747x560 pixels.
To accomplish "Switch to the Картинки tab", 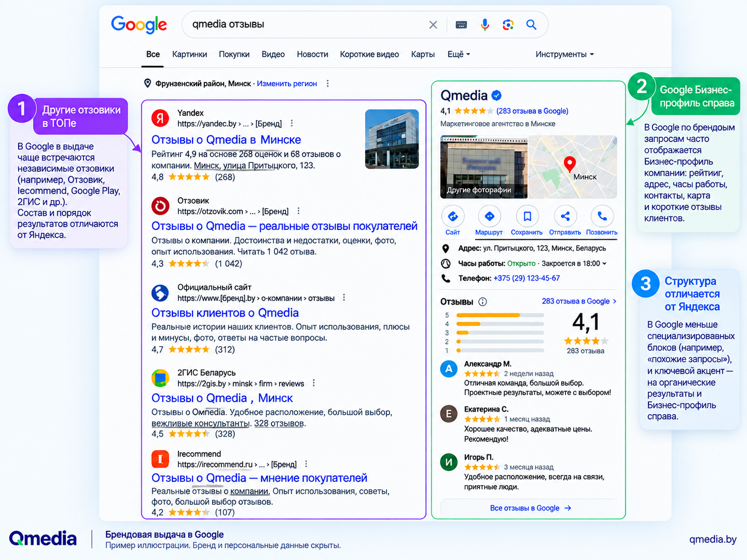I will [189, 54].
